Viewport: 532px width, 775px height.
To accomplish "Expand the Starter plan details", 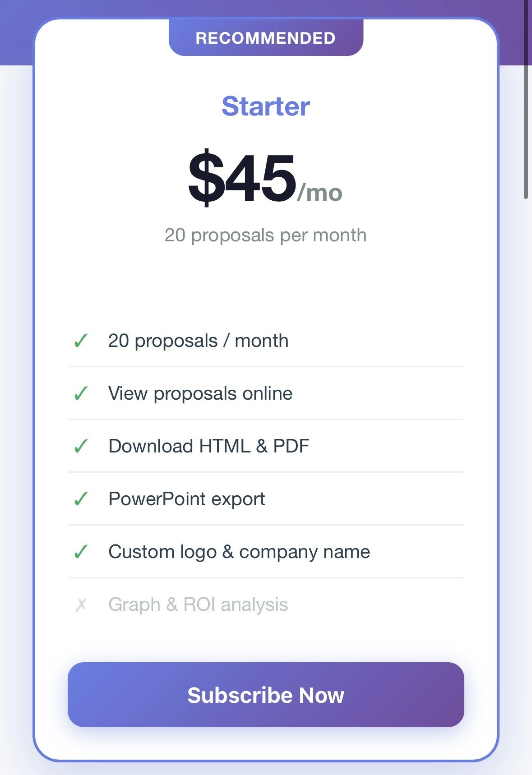I will click(x=266, y=106).
